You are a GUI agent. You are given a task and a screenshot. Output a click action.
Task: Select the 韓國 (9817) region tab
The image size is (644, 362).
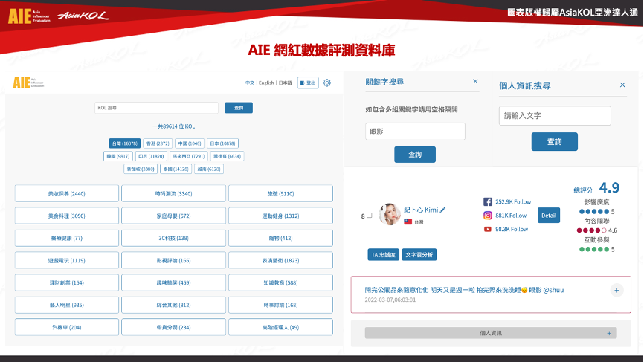[x=118, y=156]
